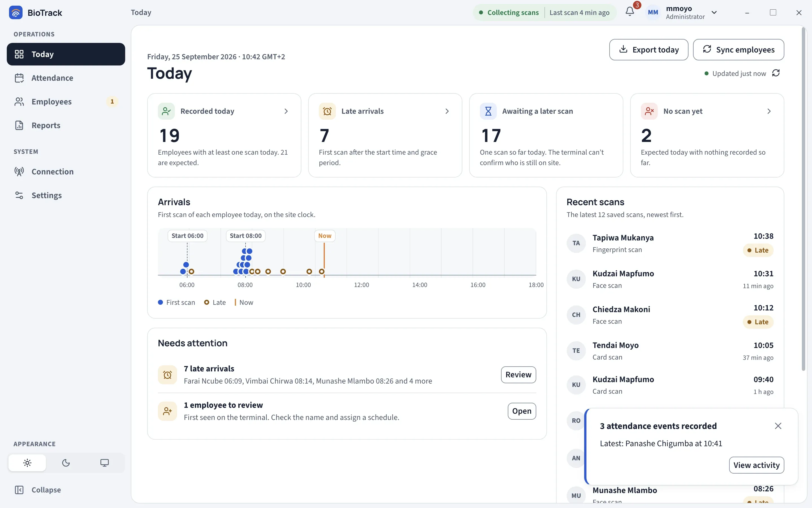The width and height of the screenshot is (812, 508).
Task: Click the Start 06:00 marker label
Action: point(187,236)
